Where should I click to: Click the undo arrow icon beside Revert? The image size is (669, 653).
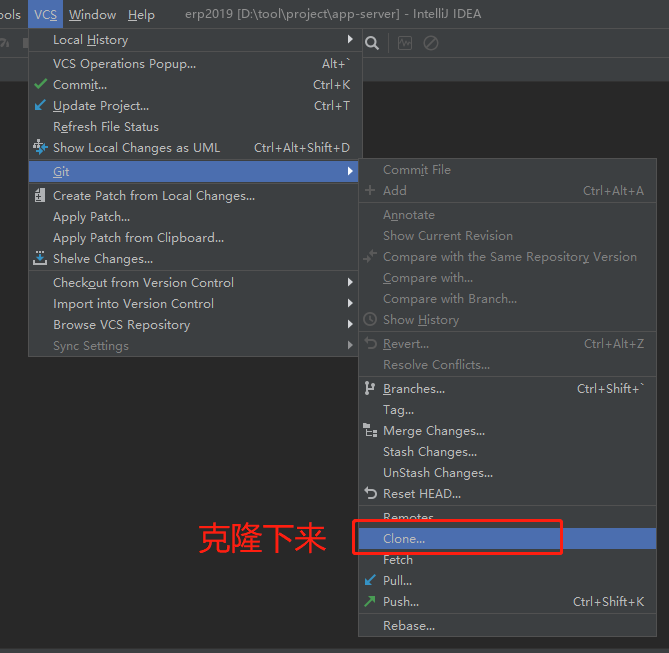[370, 343]
